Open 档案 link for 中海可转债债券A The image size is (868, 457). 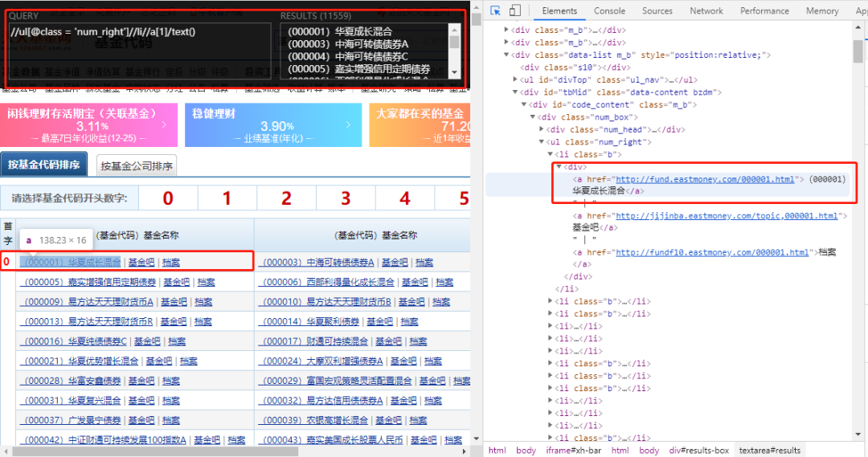tap(424, 263)
